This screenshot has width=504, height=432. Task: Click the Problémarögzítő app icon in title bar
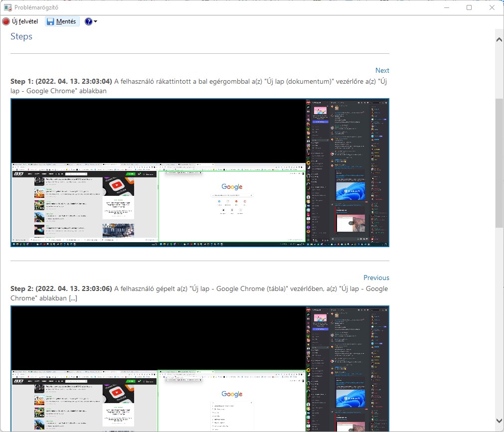[x=7, y=7]
